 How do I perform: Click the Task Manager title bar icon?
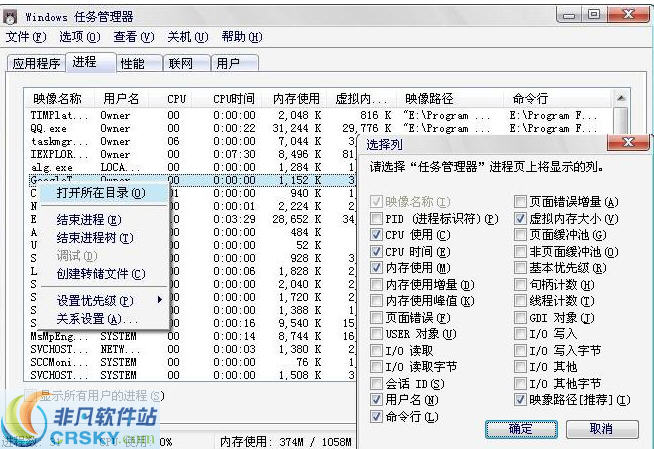tap(10, 17)
